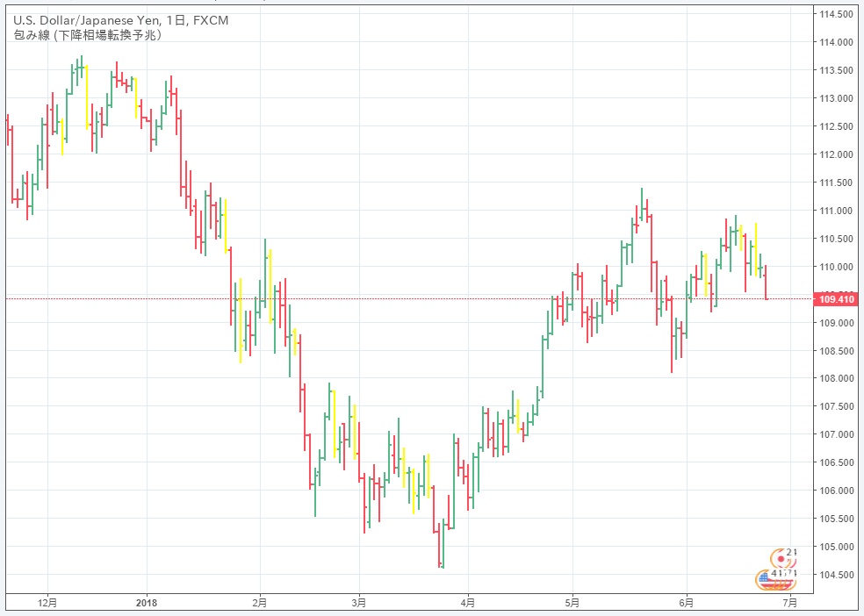Click the 111.000 price scale label
Screen dimensions: 864x616
(836, 211)
